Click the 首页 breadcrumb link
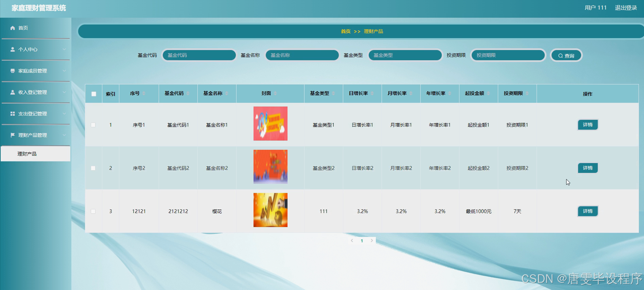644x290 pixels. tap(346, 31)
